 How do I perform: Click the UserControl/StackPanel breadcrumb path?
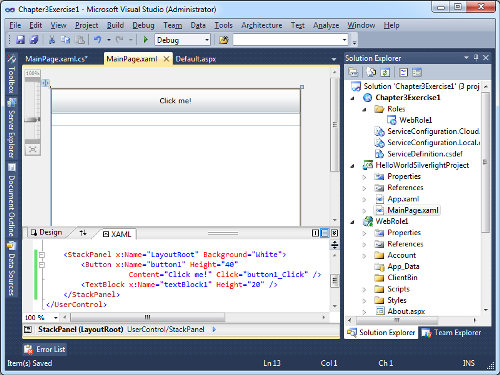point(166,330)
